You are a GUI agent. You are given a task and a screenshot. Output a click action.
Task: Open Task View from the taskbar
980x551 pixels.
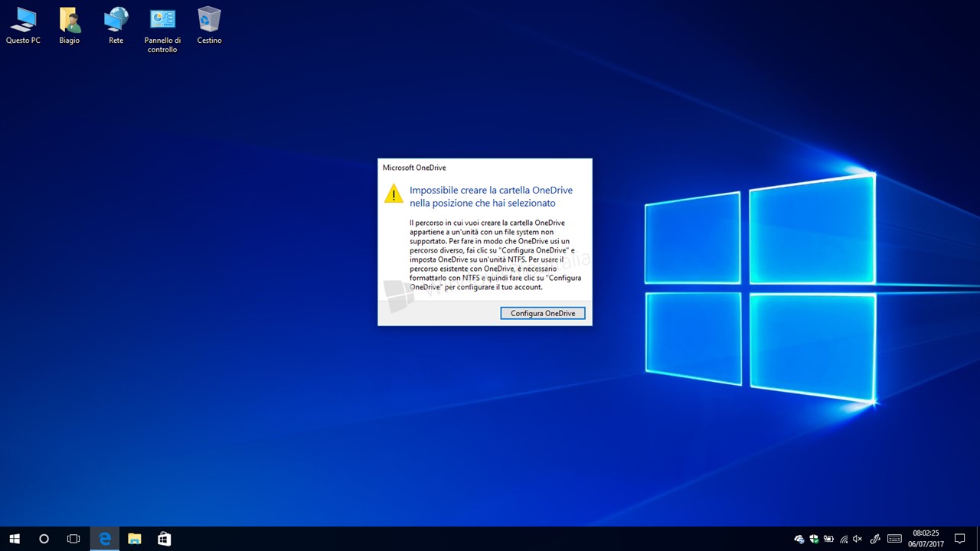tap(73, 539)
